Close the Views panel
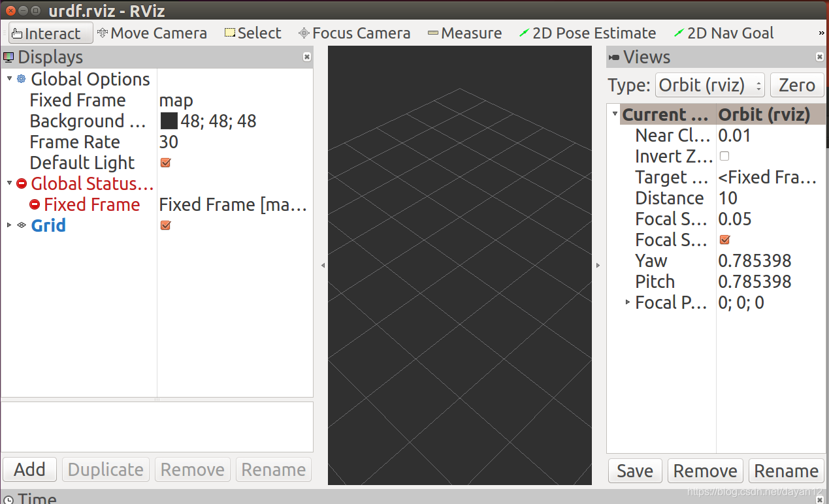The height and width of the screenshot is (504, 829). (x=820, y=57)
